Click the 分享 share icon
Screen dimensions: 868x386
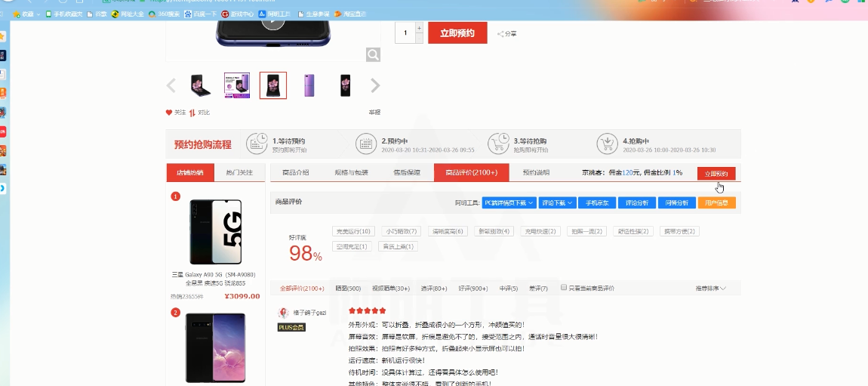pos(501,34)
